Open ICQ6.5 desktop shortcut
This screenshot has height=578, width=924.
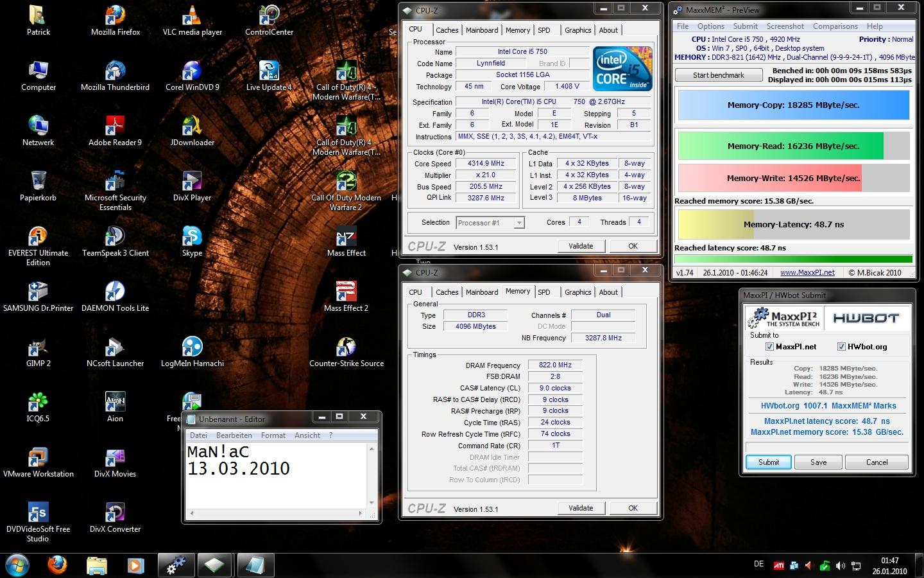pyautogui.click(x=38, y=407)
